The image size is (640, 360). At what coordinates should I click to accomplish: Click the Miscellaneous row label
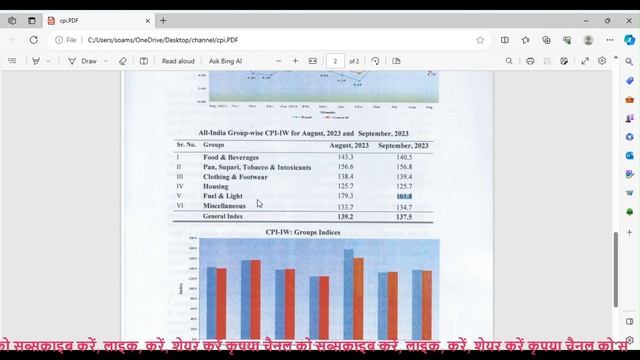224,206
